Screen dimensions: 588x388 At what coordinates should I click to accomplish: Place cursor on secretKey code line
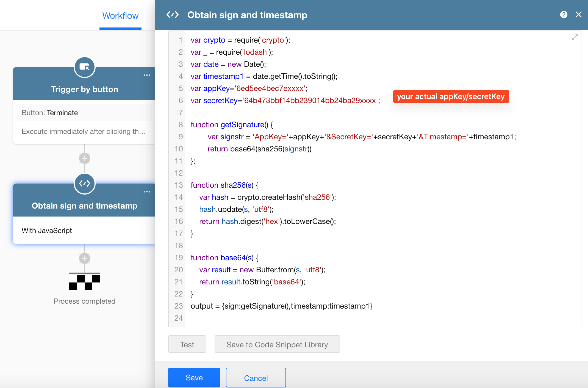(x=285, y=101)
